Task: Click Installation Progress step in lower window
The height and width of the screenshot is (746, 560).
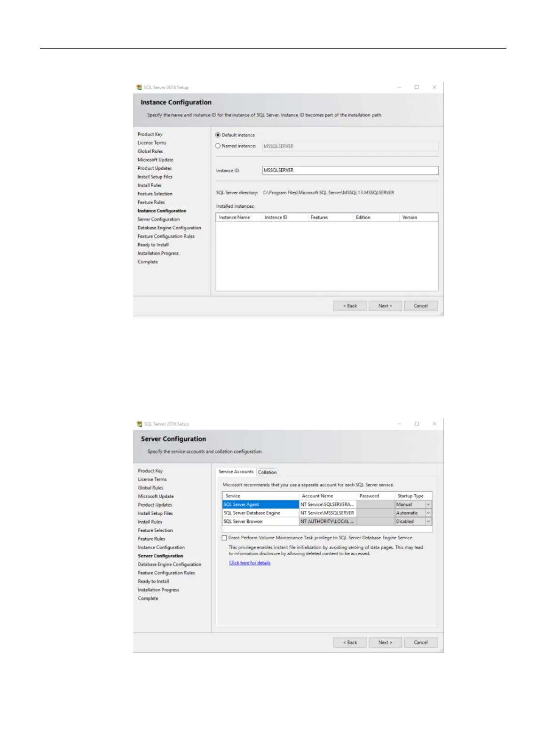Action: (x=158, y=590)
